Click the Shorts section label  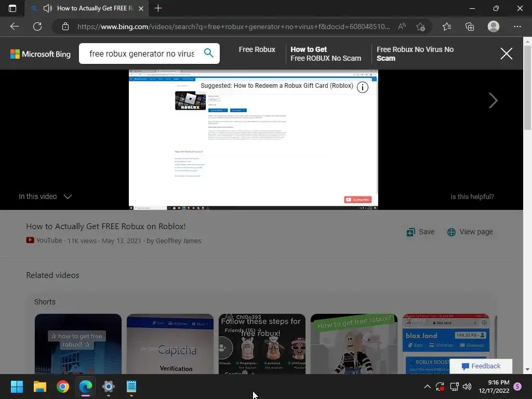point(45,302)
